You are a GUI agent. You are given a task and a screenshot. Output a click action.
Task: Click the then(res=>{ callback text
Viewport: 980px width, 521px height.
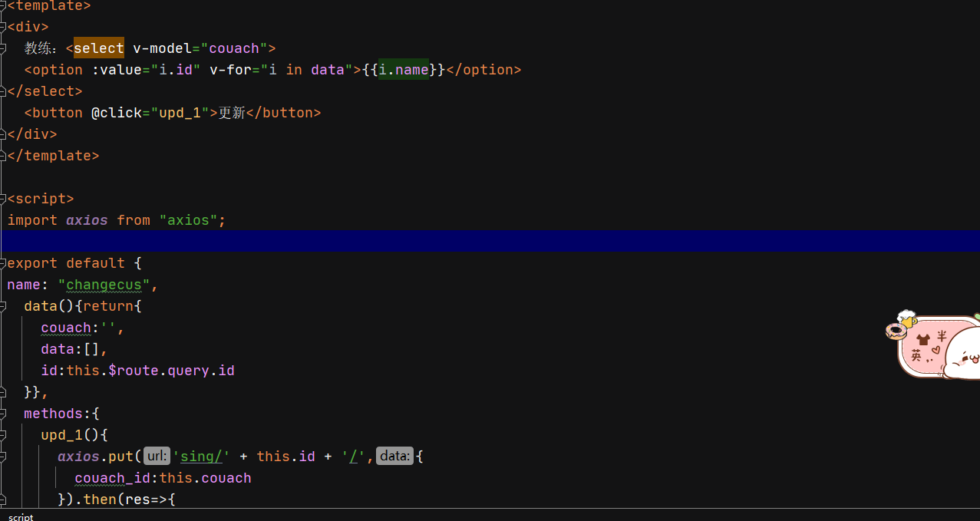[x=129, y=500]
